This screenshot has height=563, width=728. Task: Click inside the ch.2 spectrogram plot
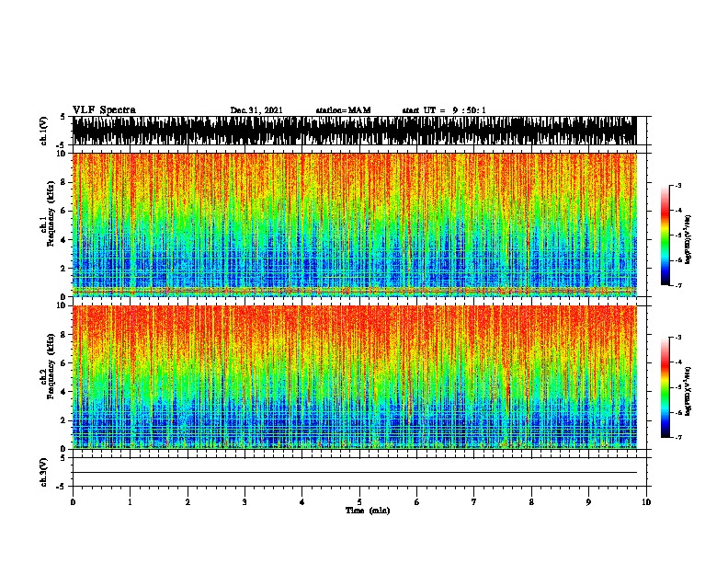355,377
